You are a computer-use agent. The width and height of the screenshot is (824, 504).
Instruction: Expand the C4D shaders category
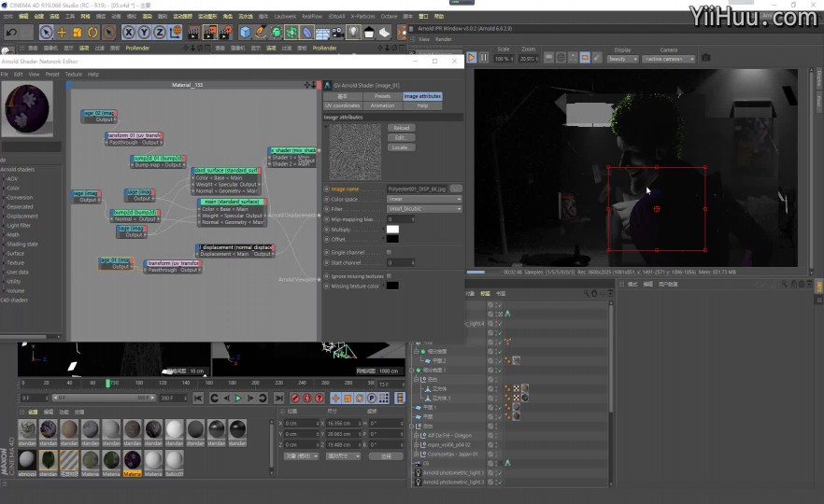click(x=14, y=301)
